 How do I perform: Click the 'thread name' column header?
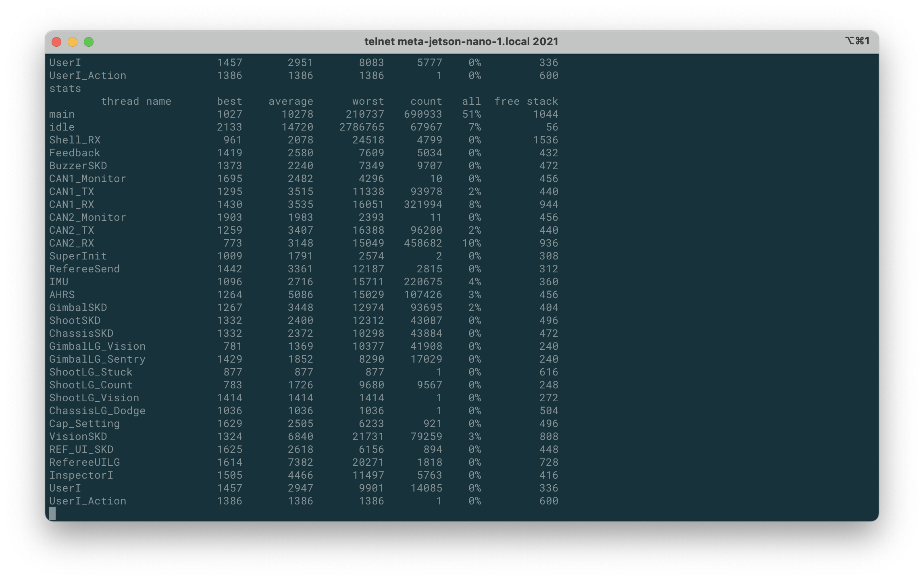point(136,101)
